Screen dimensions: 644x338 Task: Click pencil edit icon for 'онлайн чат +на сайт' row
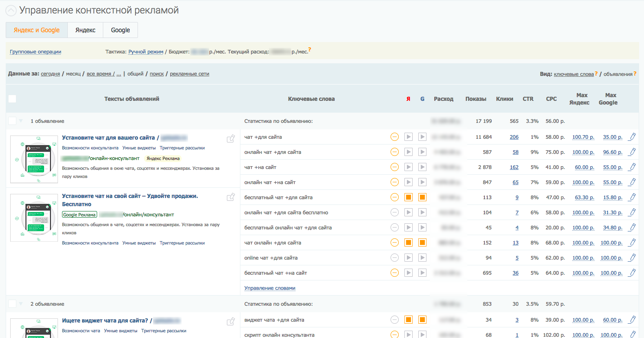[633, 182]
